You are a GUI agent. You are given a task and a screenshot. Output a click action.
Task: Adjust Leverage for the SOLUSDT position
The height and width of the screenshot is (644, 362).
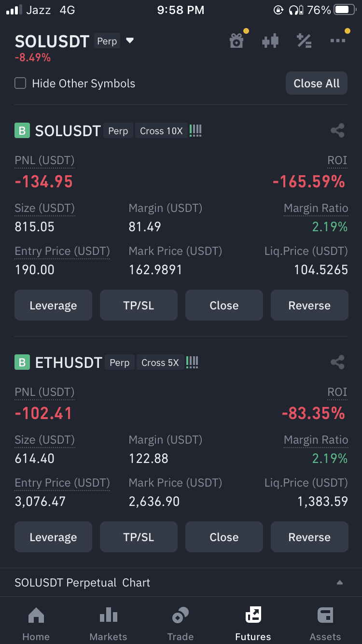[x=53, y=305]
